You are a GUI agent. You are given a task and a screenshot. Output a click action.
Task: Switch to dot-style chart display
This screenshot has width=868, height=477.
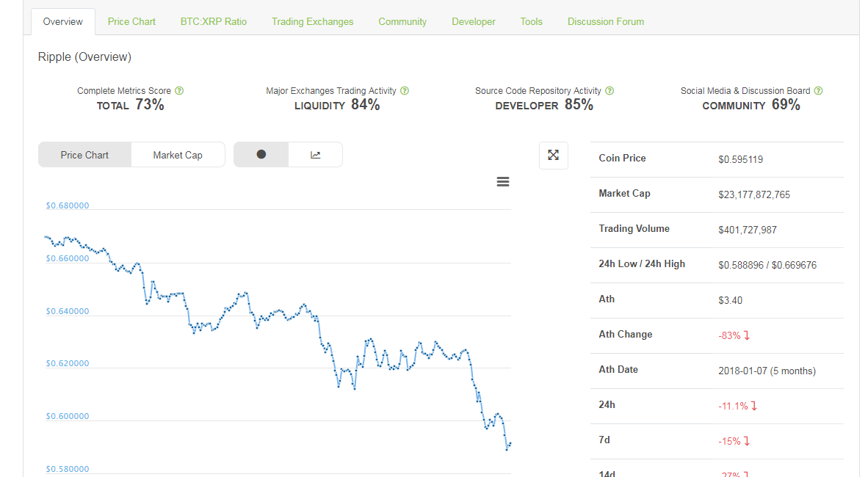(x=261, y=155)
